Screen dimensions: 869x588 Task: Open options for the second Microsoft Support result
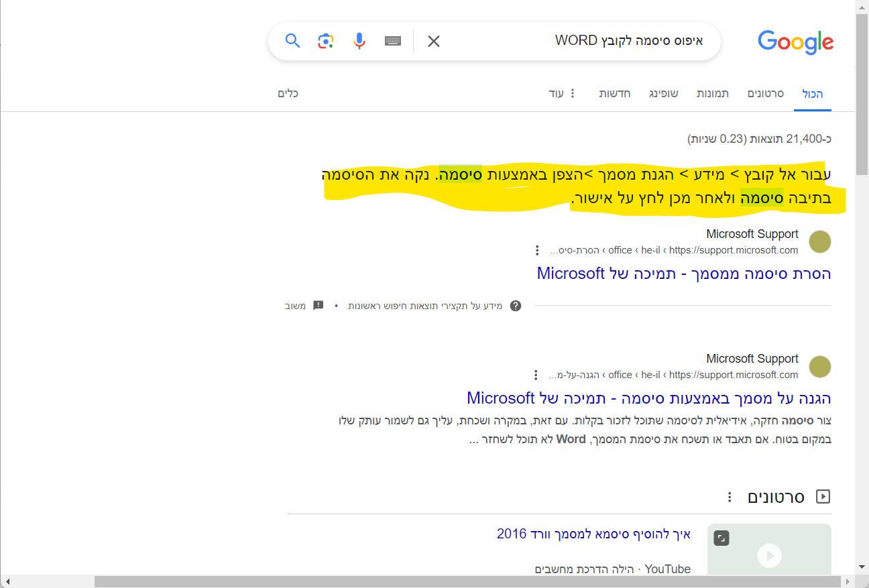535,375
